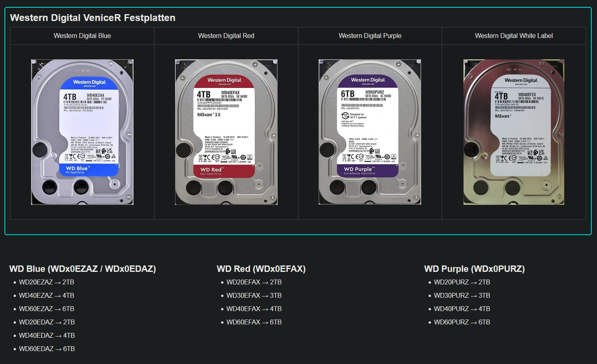Select the WD20EZAZ → 2TB list entry
597x364 pixels.
47,282
